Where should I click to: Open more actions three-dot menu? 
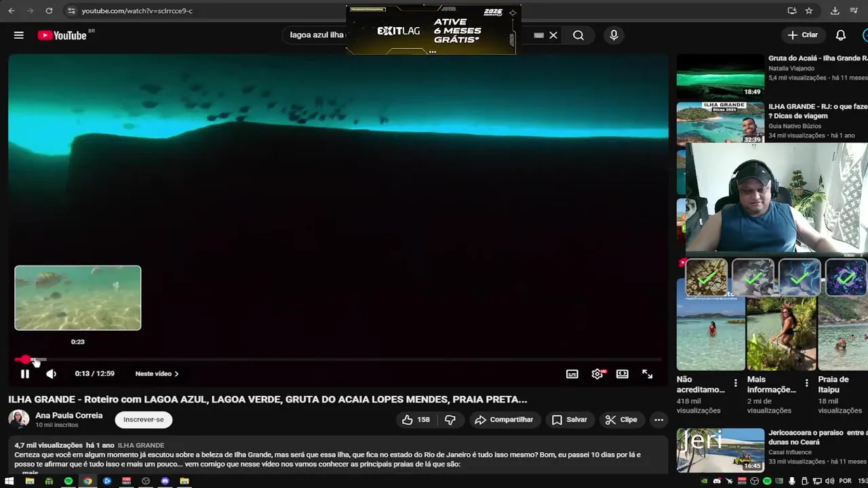click(658, 420)
